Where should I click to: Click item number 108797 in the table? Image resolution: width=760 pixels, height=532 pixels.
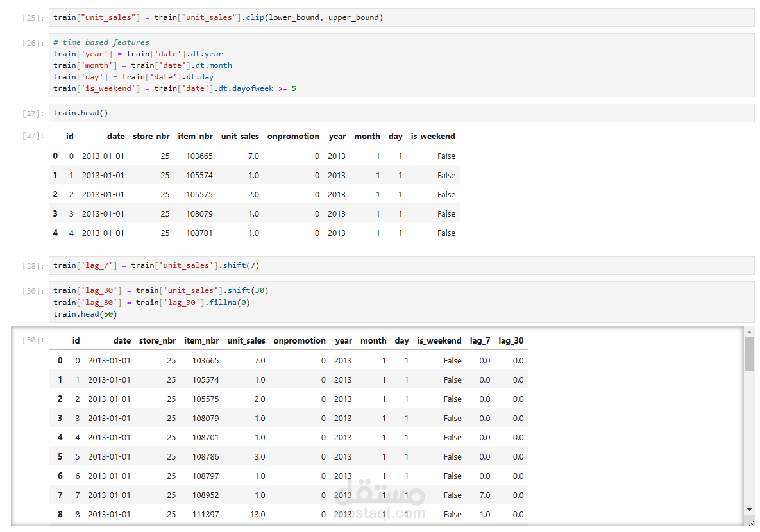[x=205, y=476]
